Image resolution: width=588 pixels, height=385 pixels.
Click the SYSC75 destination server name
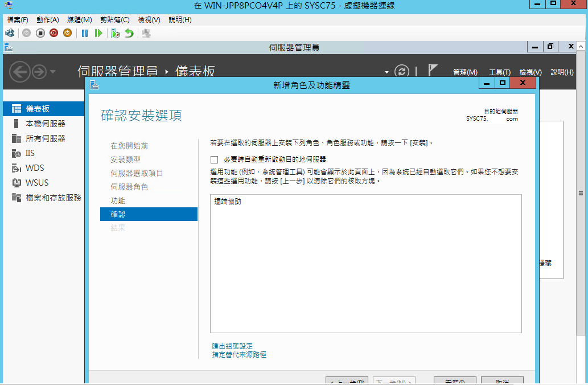click(x=492, y=118)
